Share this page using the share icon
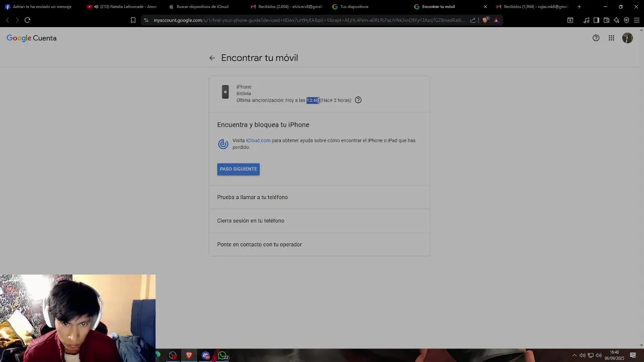644x362 pixels. point(473,20)
